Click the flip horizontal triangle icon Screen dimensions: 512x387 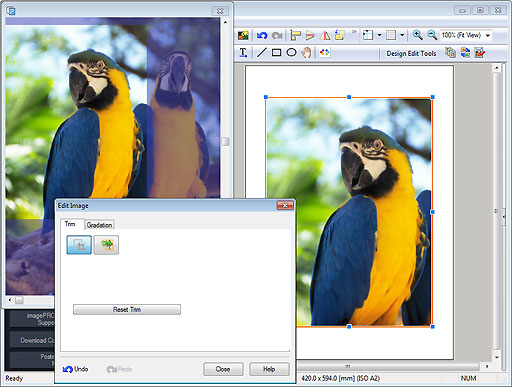(325, 35)
